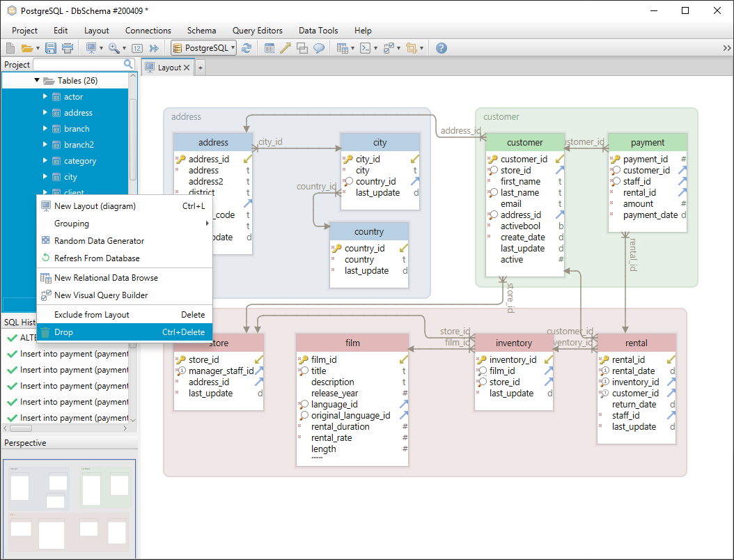This screenshot has height=560, width=734.
Task: Select New Visual Query Builder
Action: [x=125, y=295]
